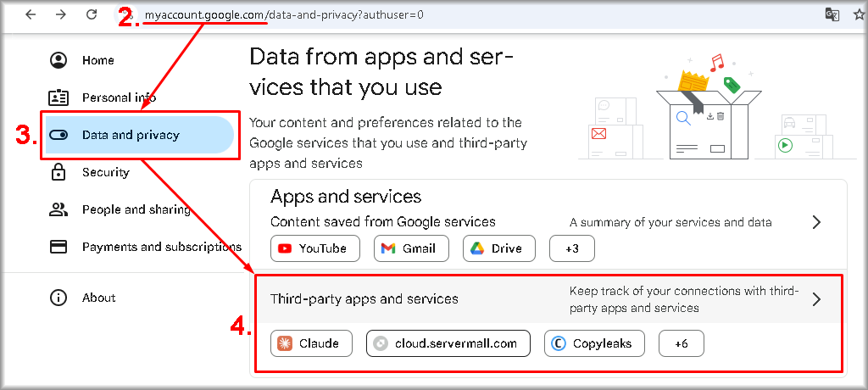Click the browser back arrow
Image resolution: width=868 pixels, height=390 pixels.
pyautogui.click(x=31, y=15)
